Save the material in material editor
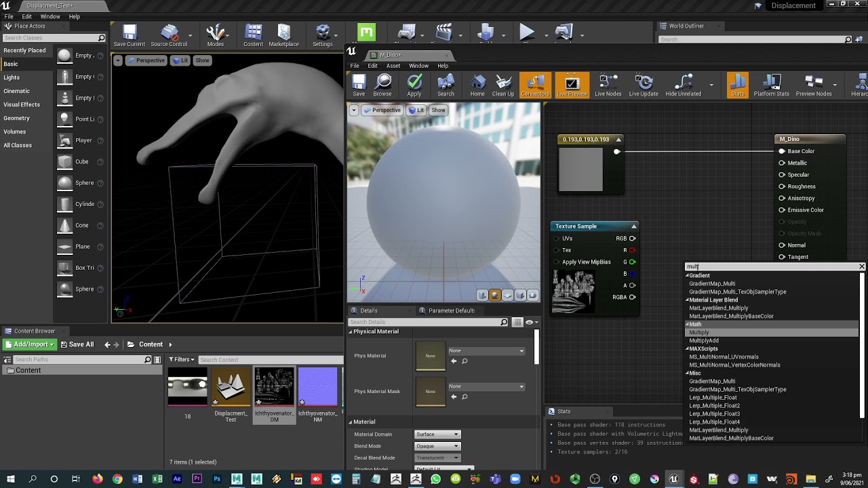The width and height of the screenshot is (868, 488). tap(359, 86)
